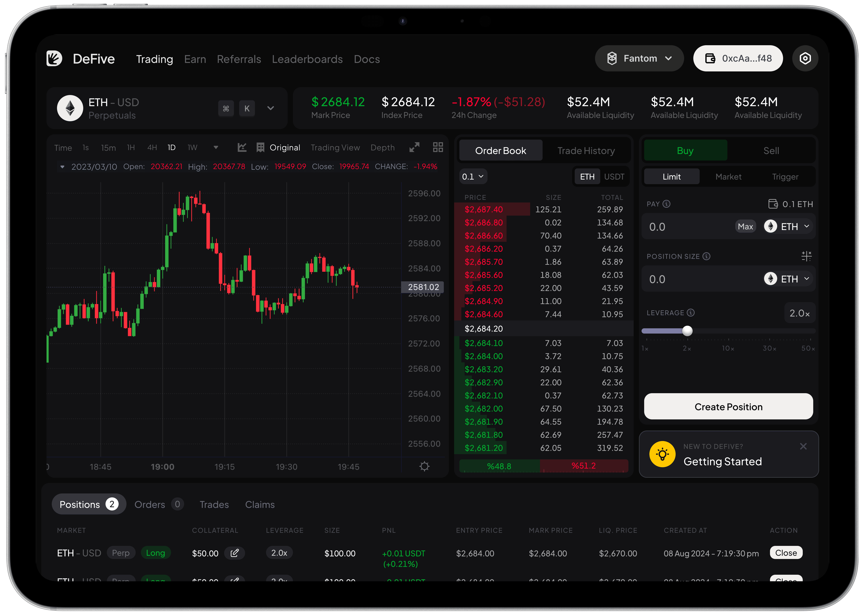Click the leverage slider handle
The height and width of the screenshot is (616, 865).
click(x=687, y=331)
